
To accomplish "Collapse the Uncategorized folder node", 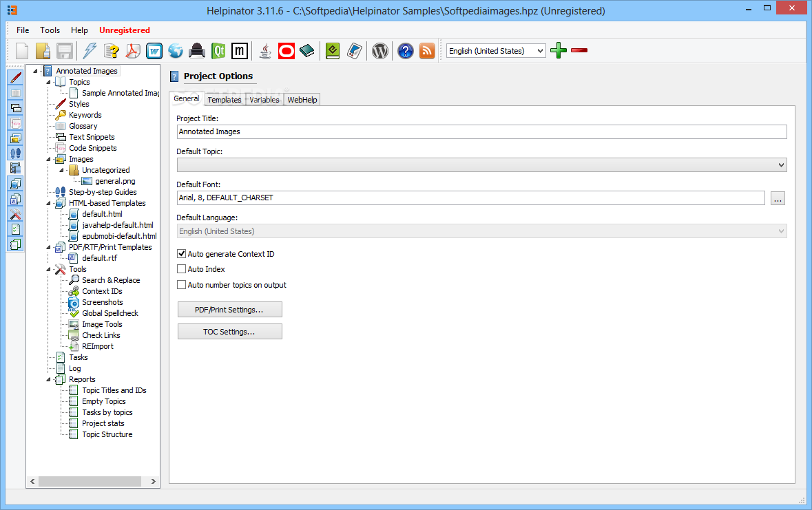I will 61,170.
